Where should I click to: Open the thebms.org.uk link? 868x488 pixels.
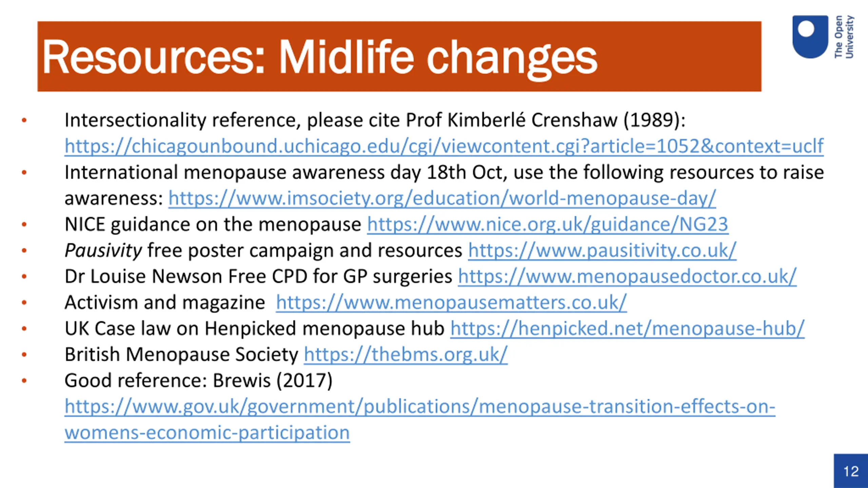pyautogui.click(x=406, y=354)
